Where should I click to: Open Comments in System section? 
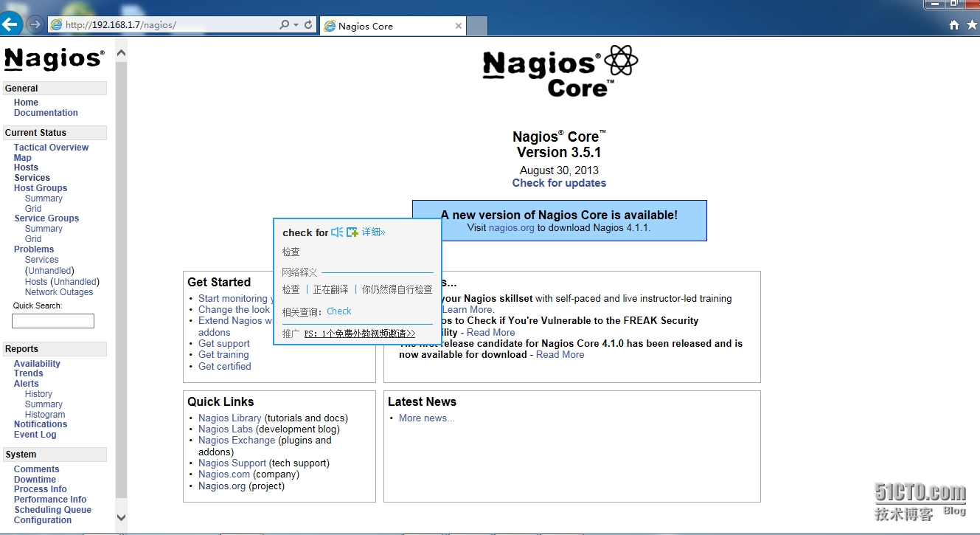click(37, 469)
